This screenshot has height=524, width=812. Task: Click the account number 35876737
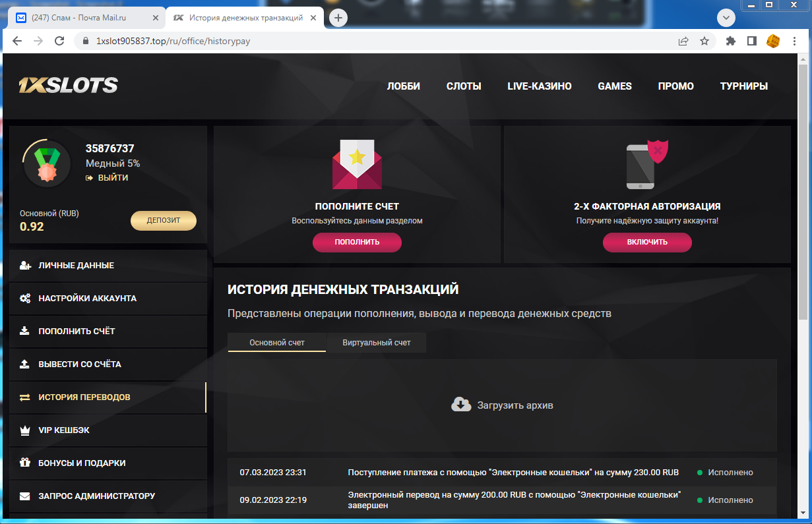(x=109, y=149)
